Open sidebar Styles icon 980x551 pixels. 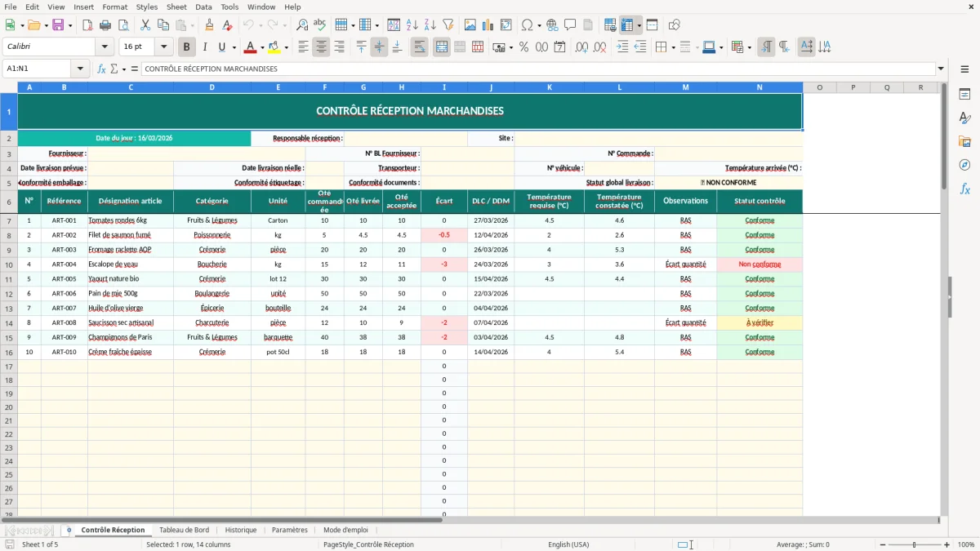pyautogui.click(x=964, y=118)
